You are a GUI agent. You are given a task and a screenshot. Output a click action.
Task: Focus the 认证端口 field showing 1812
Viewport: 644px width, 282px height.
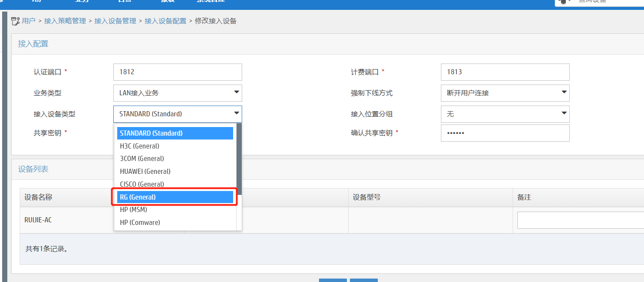178,72
